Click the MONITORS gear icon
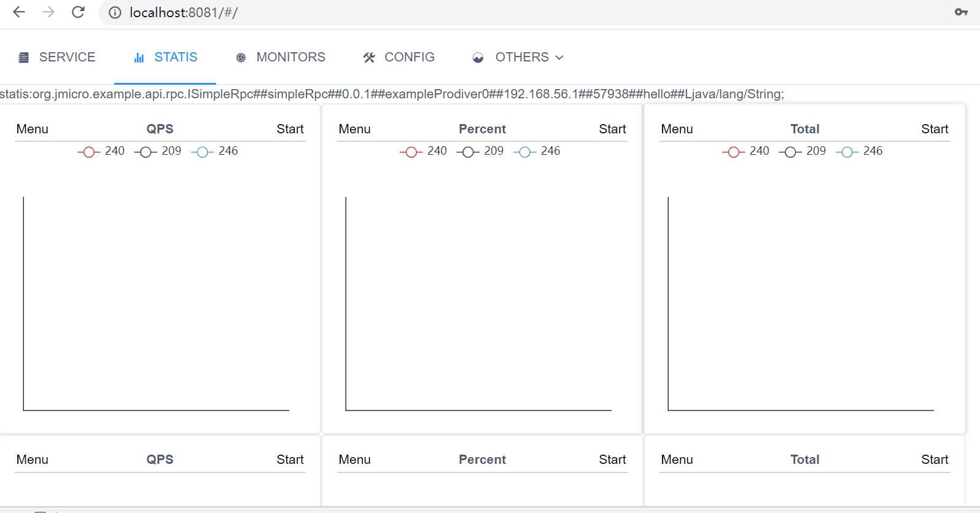The image size is (980, 513). pyautogui.click(x=241, y=58)
